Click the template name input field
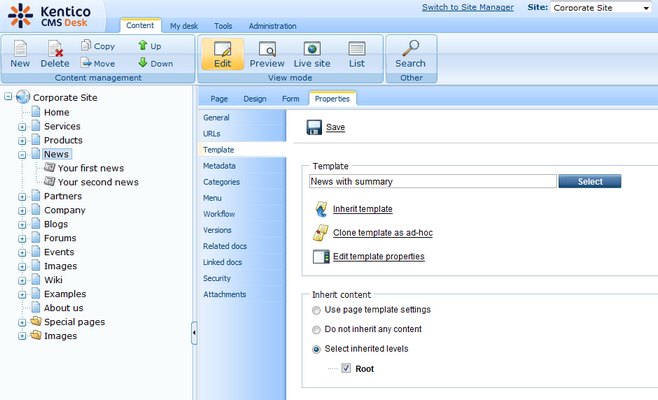 click(x=432, y=182)
